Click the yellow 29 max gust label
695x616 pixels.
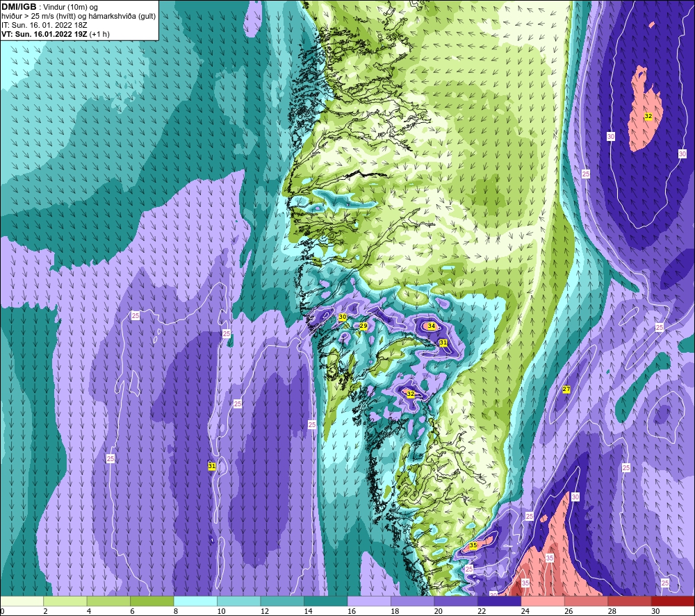tap(363, 326)
